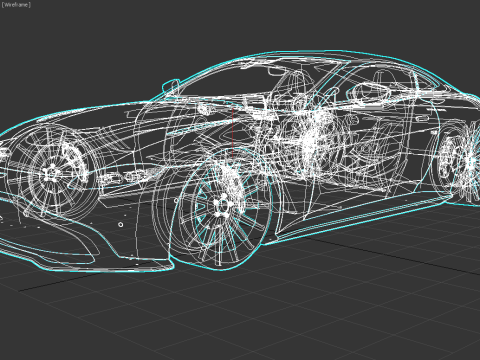Open the [Wireframe] viewport shading menu
The height and width of the screenshot is (360, 480).
(16, 5)
